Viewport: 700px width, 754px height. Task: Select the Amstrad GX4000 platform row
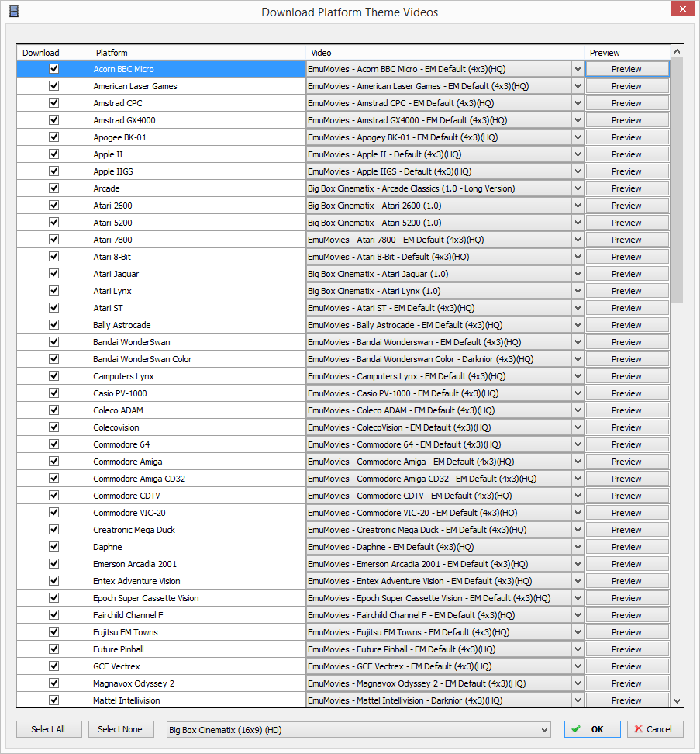198,120
